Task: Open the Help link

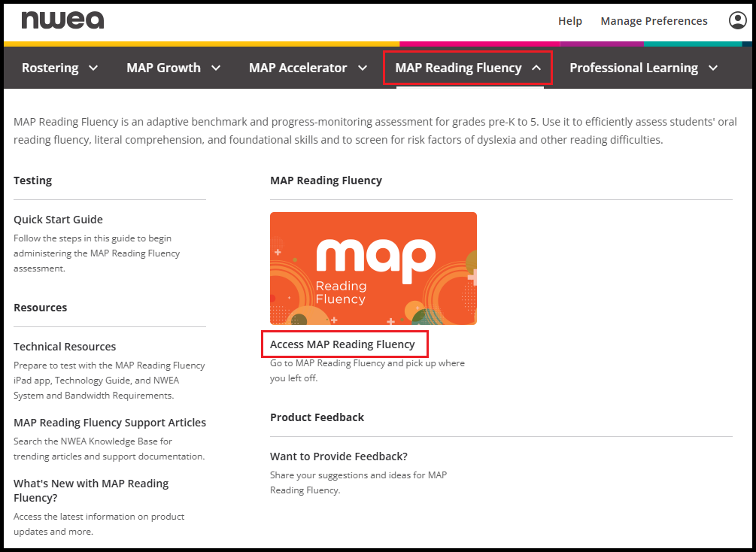Action: pos(569,21)
